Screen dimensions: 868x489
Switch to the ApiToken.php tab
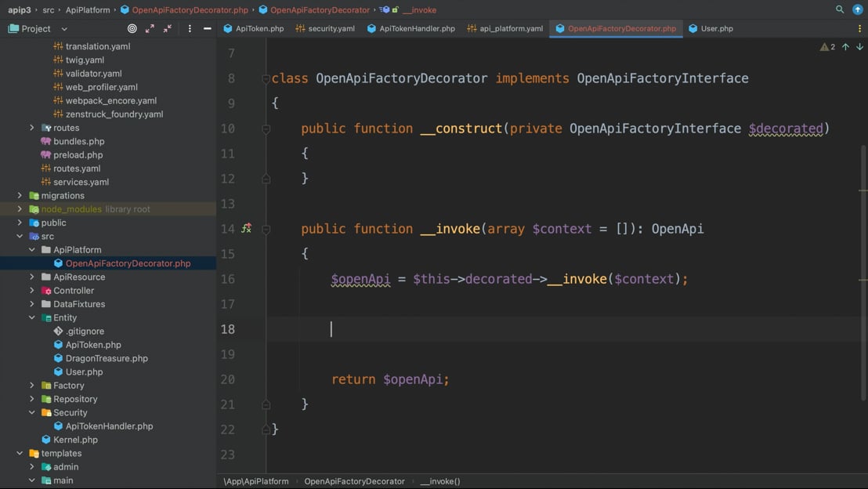pos(254,28)
